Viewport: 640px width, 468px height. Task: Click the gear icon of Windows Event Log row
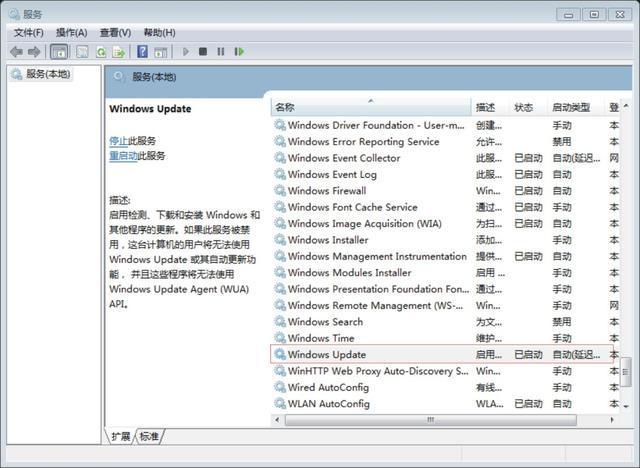280,174
